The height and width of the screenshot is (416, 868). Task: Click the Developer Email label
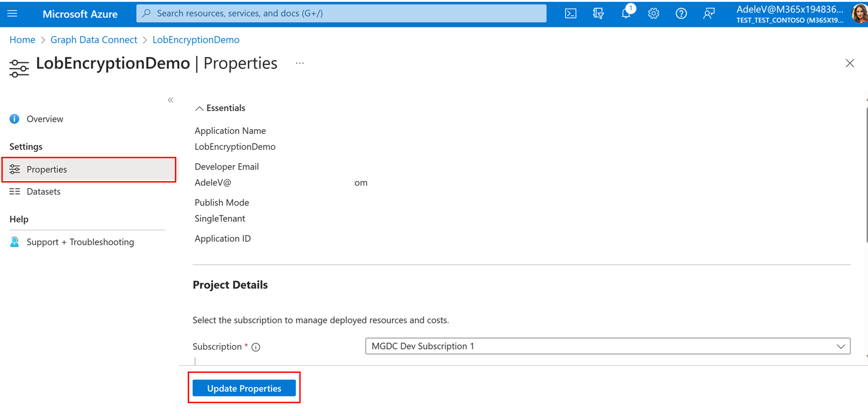pyautogui.click(x=227, y=167)
